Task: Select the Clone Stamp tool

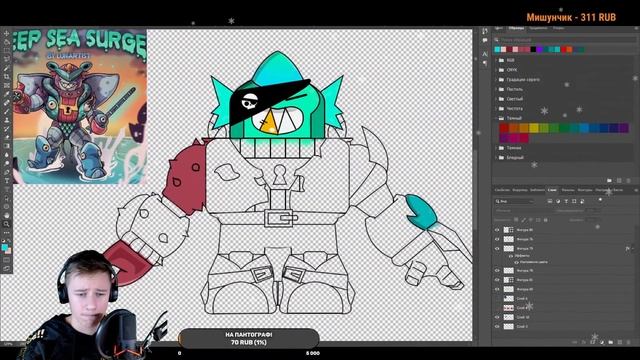Action: click(x=7, y=120)
